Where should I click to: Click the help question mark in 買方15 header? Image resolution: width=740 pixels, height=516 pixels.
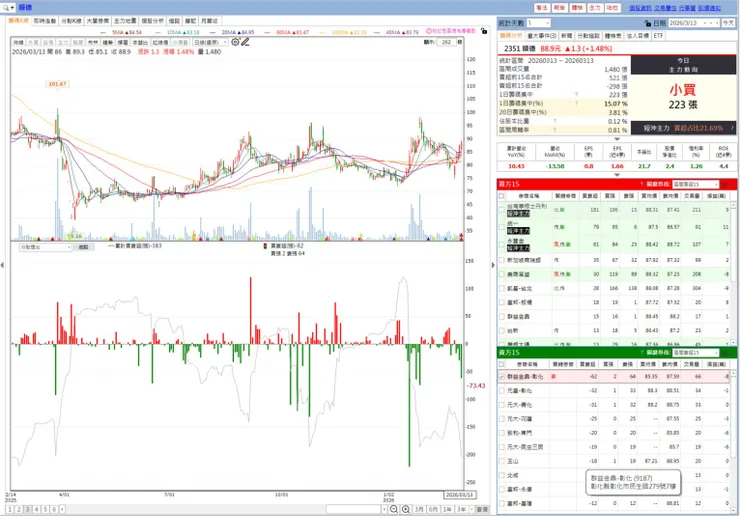(641, 184)
